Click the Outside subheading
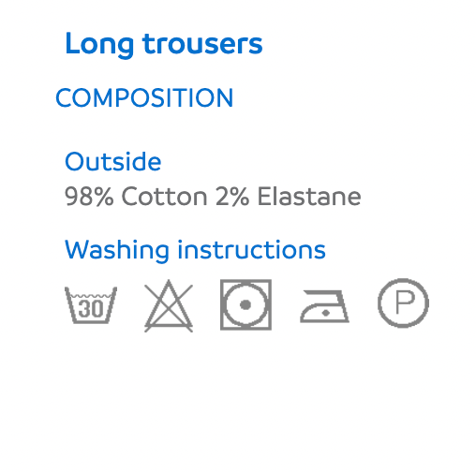 (113, 161)
